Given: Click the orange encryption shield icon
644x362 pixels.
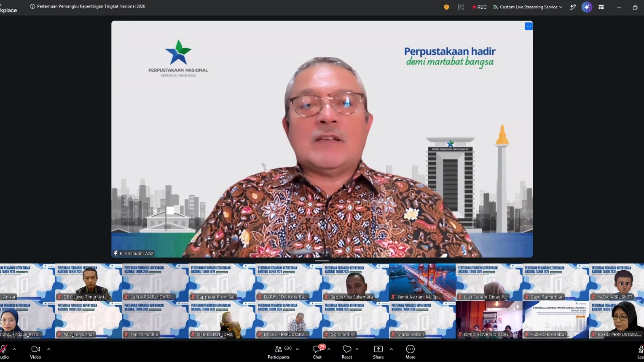Looking at the screenshot, I should [446, 7].
